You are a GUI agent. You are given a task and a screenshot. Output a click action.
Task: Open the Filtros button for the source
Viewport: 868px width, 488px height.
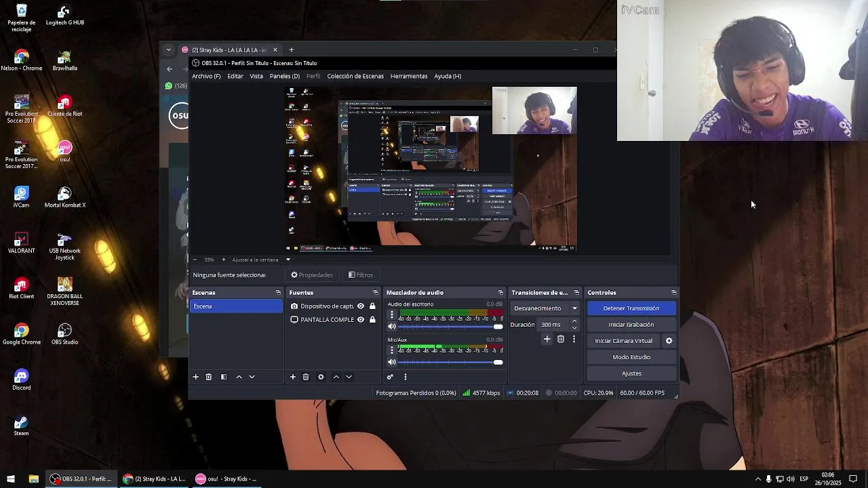tap(360, 275)
